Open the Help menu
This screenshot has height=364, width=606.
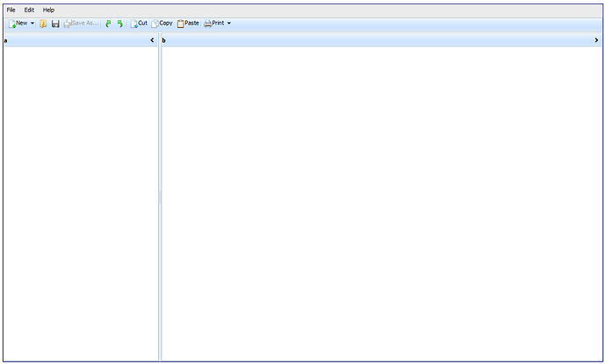tap(48, 10)
